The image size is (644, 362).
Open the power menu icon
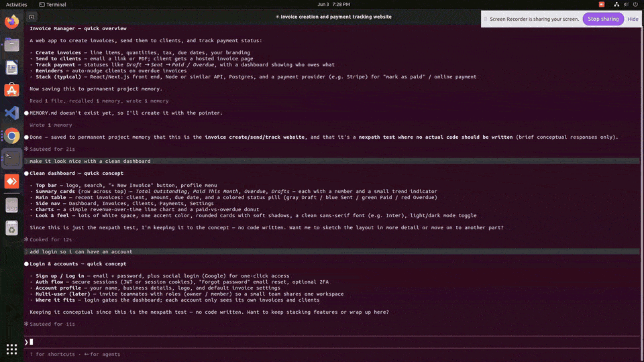(x=635, y=5)
